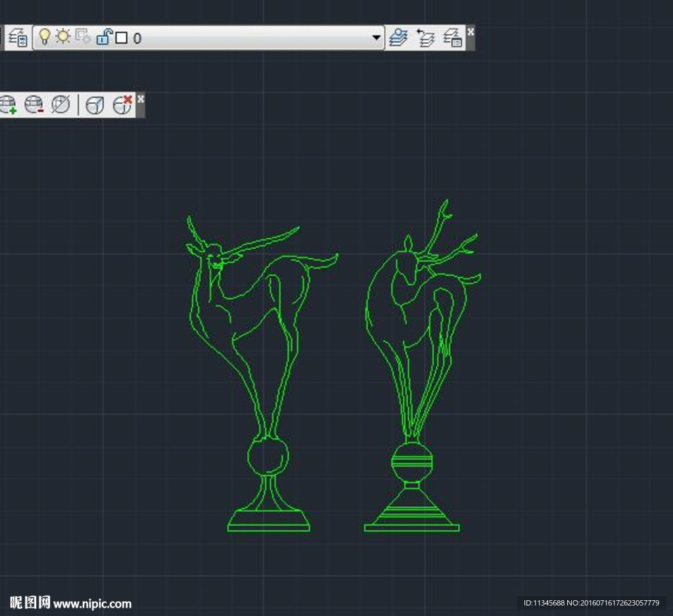Expand the layer list showing layer 0
This screenshot has width=673, height=616.
click(375, 38)
